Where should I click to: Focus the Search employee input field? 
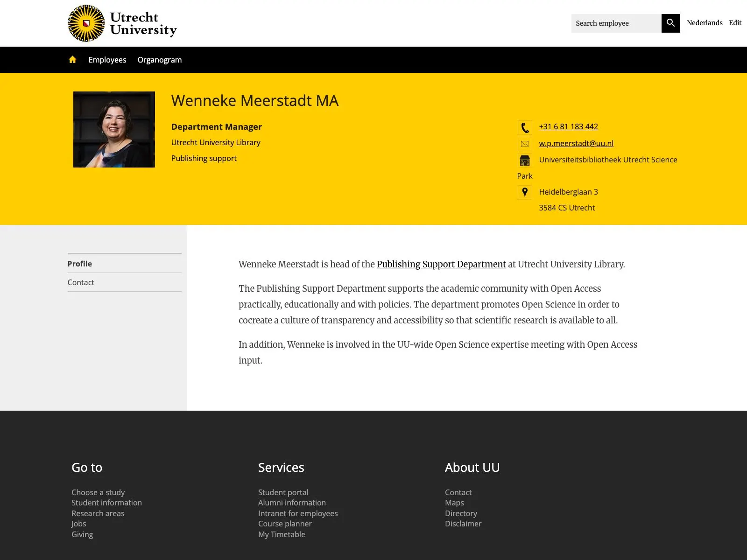point(616,23)
